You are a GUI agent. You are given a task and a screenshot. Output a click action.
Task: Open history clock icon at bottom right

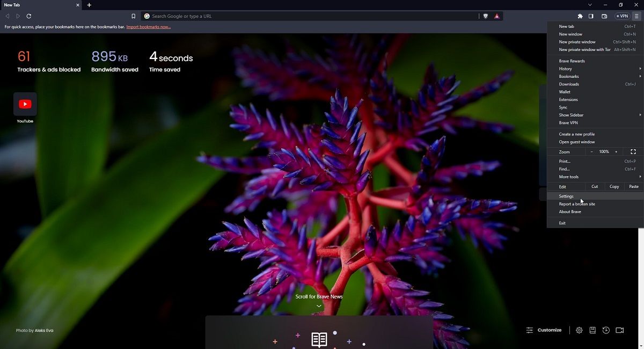pyautogui.click(x=606, y=330)
